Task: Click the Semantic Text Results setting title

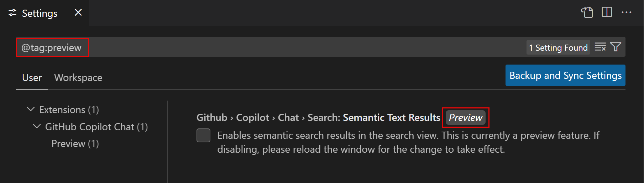Action: point(391,117)
